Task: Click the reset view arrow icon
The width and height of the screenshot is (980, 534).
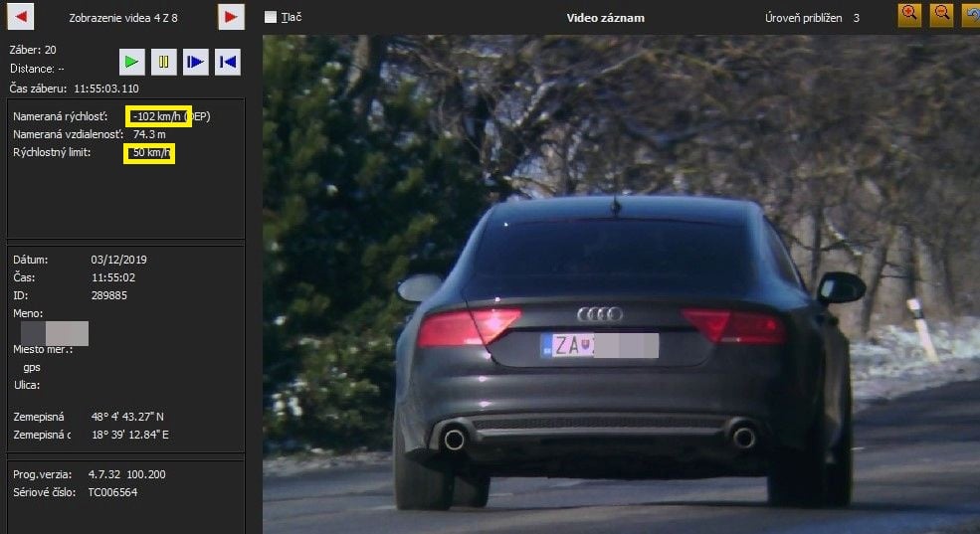Action: 971,14
